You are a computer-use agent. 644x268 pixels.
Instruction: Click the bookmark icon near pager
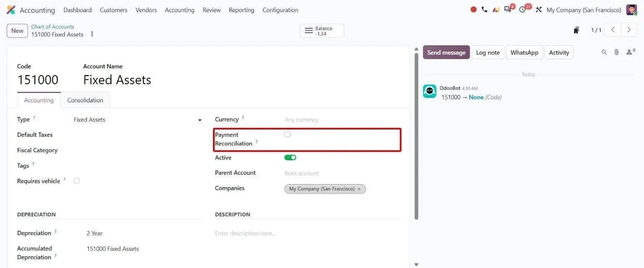[x=576, y=30]
